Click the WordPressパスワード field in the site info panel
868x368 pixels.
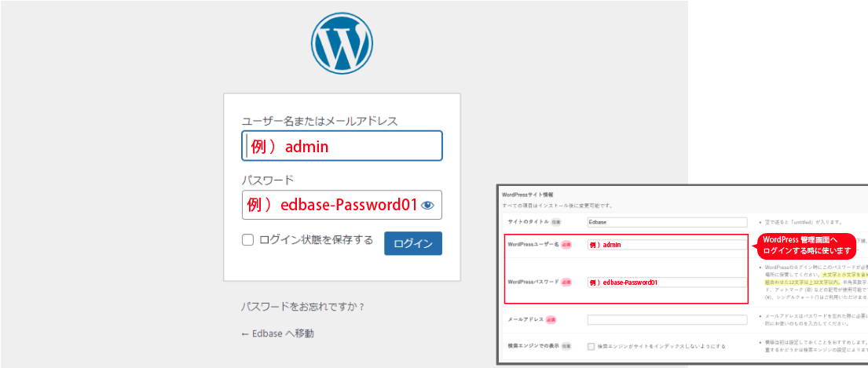[667, 282]
